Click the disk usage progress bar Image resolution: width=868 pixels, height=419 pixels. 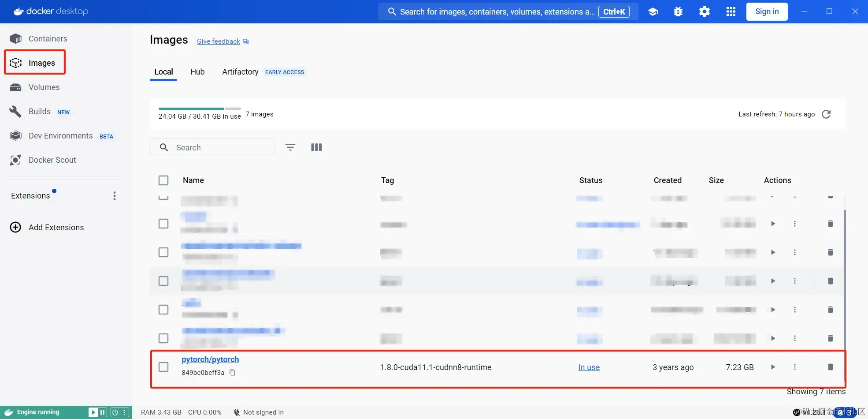point(200,108)
